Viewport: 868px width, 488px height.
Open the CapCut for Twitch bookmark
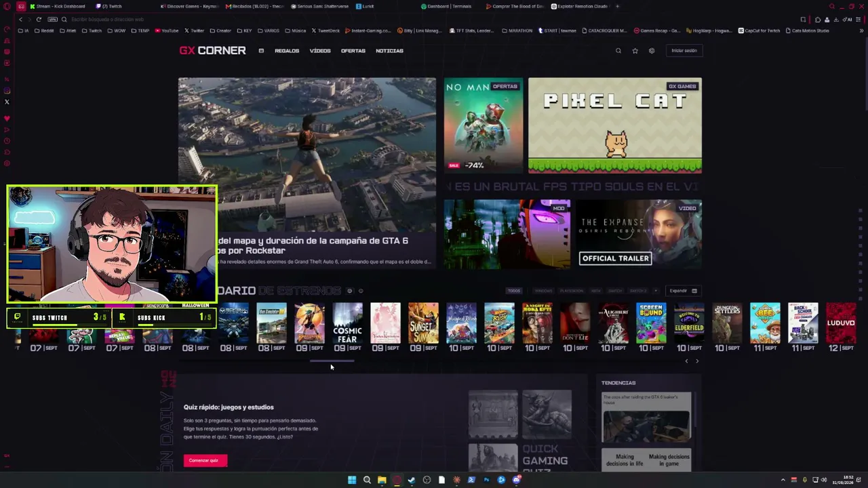click(759, 30)
